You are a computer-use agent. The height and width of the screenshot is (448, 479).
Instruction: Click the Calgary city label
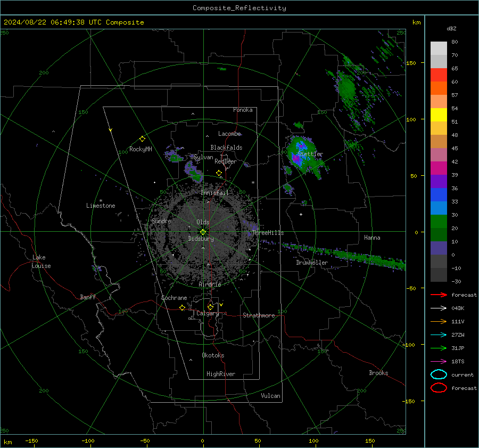(x=208, y=313)
